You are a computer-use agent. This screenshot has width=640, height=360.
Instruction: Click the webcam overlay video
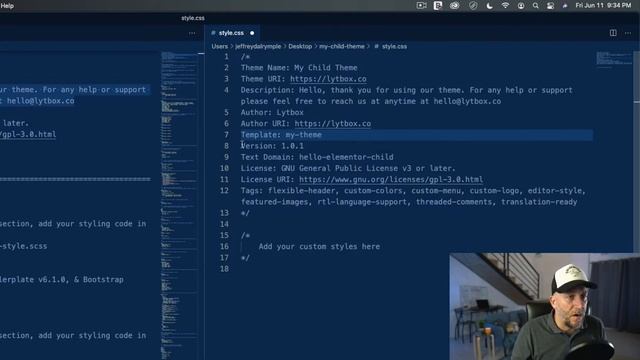tap(544, 307)
